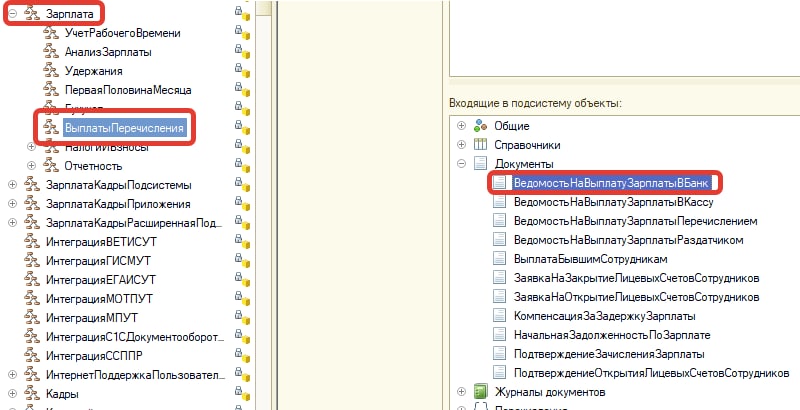Select ВедомостьНаВыплатуЗарплатыПеречислением document
Image resolution: width=800 pixels, height=410 pixels.
(x=636, y=221)
